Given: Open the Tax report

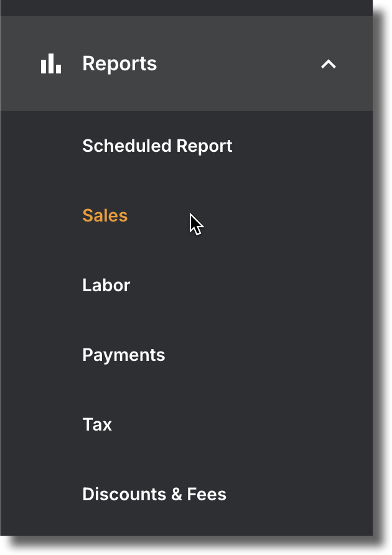Looking at the screenshot, I should point(97,424).
